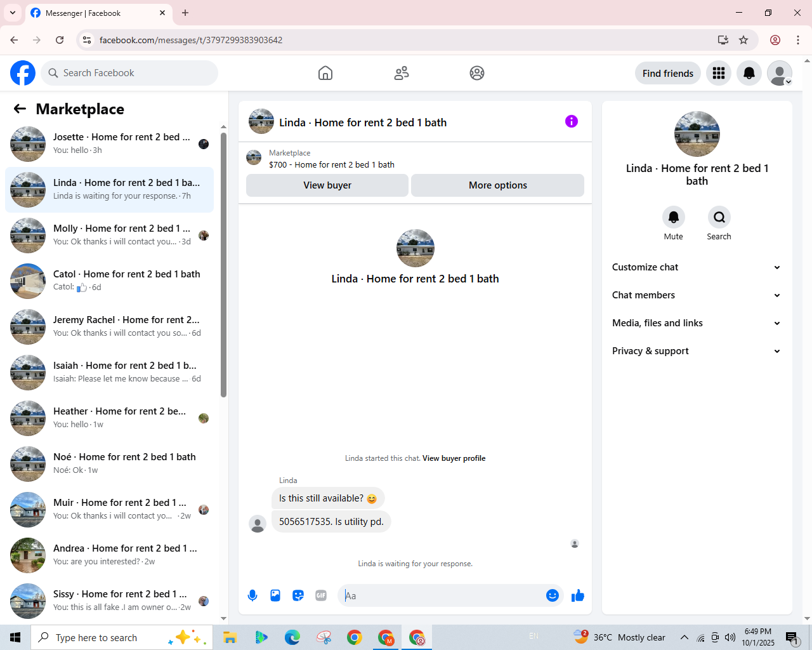Open Sissy conversation

tap(109, 601)
